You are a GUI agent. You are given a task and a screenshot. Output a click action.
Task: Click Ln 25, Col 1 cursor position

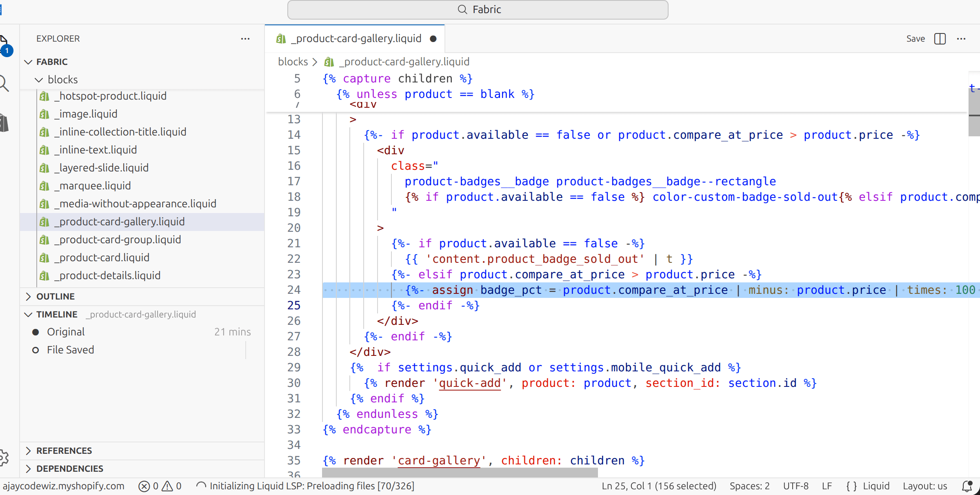(x=659, y=486)
